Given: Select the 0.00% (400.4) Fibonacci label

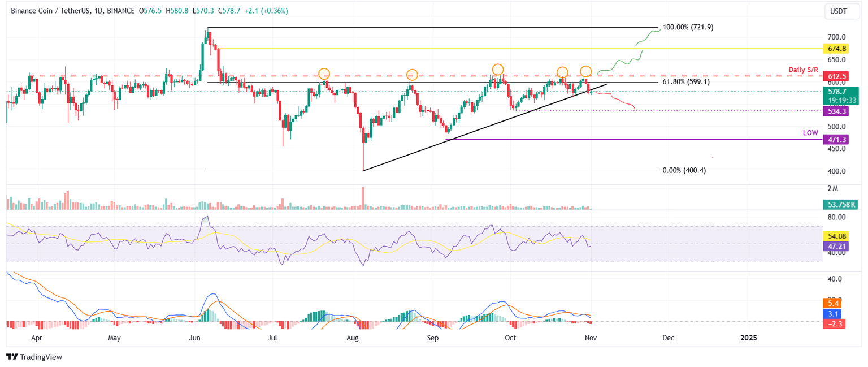Looking at the screenshot, I should click(684, 170).
